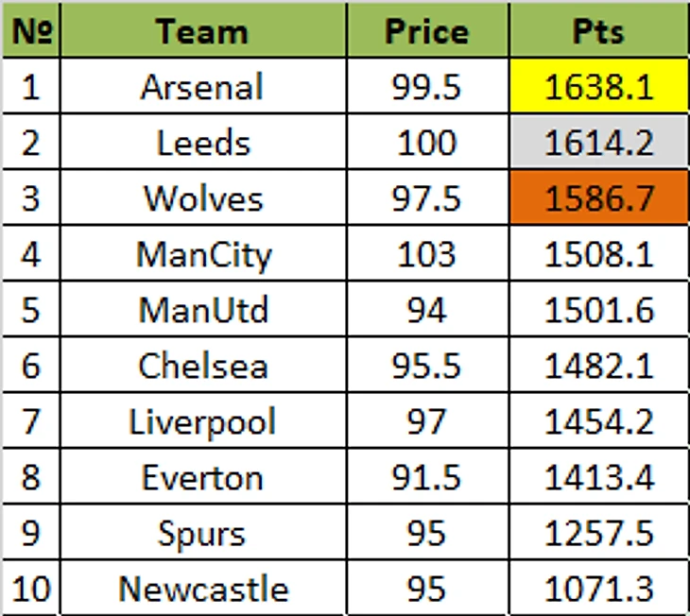690x616 pixels.
Task: Click the 1071.3 points cell
Action: [x=598, y=590]
